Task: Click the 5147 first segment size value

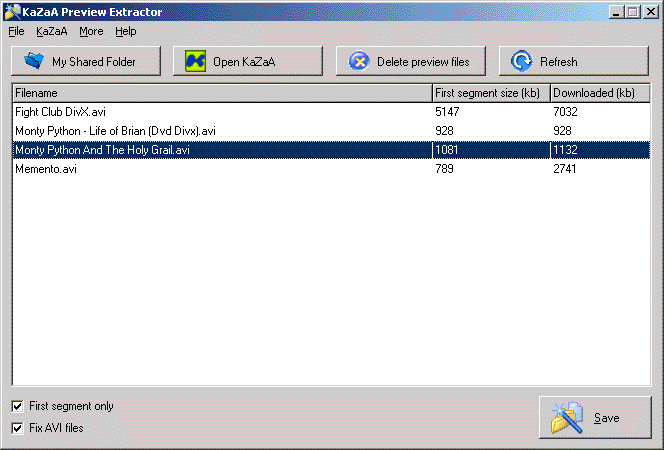Action: click(447, 112)
